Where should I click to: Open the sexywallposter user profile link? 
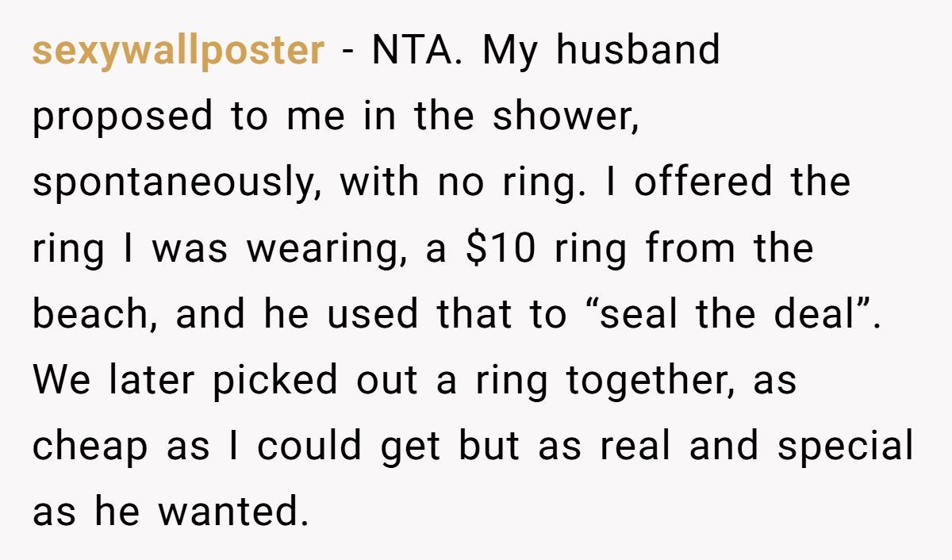[178, 51]
